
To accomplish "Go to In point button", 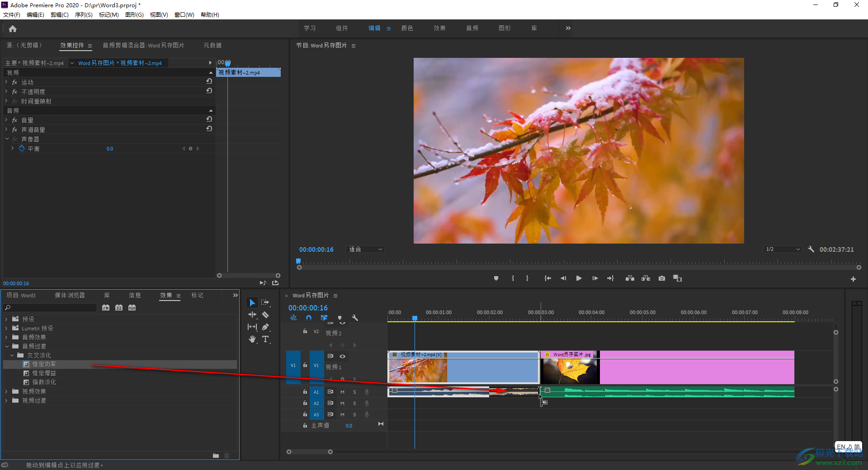I will [x=547, y=278].
